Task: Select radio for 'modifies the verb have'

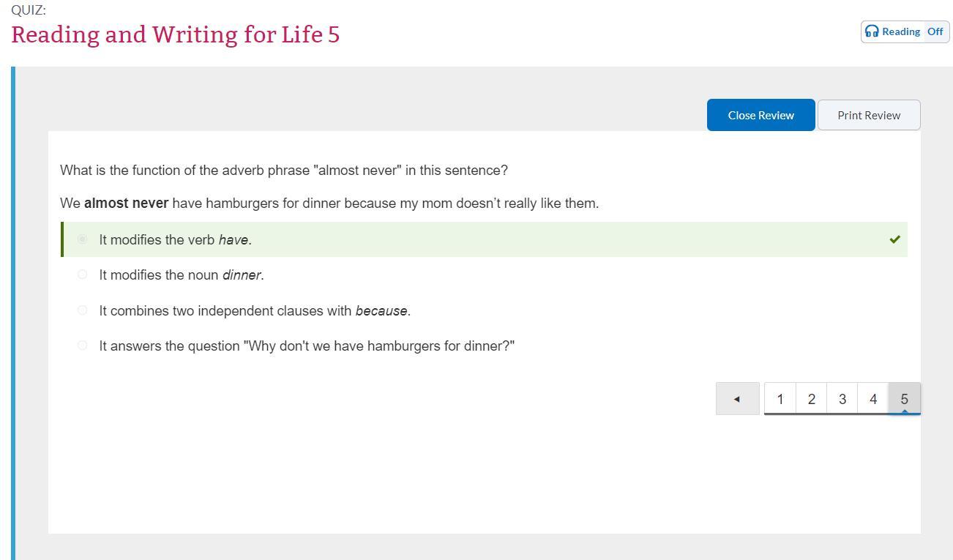Action: pyautogui.click(x=82, y=239)
